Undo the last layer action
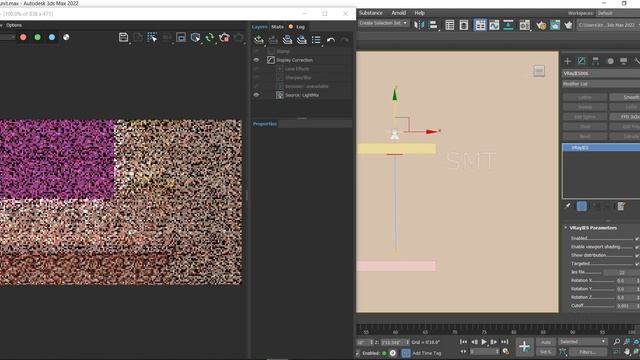The image size is (640, 360). click(x=331, y=40)
